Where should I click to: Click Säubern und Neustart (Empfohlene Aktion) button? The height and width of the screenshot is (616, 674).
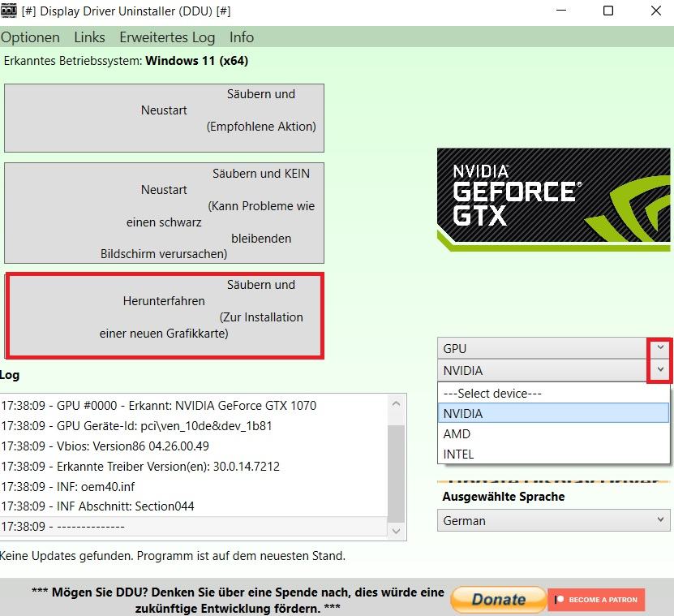pos(164,118)
